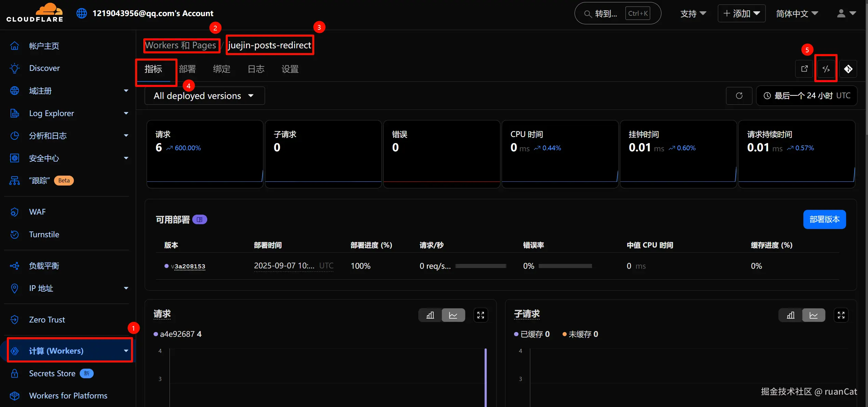Viewport: 868px width, 407px height.
Task: Click the Cloudflare logo
Action: 35,13
